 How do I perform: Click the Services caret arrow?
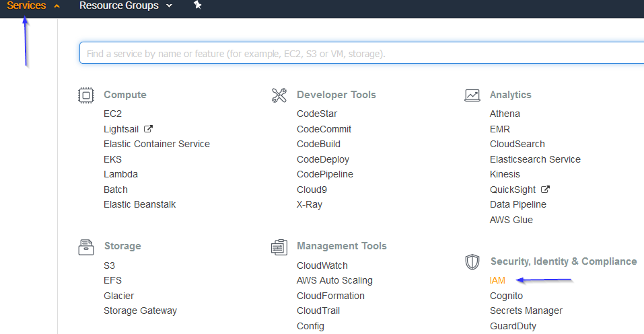pyautogui.click(x=57, y=6)
